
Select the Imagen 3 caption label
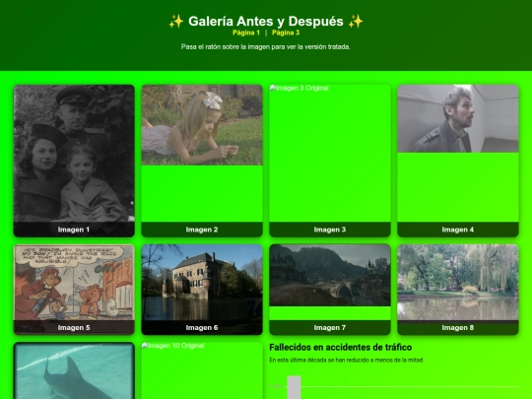click(x=330, y=230)
